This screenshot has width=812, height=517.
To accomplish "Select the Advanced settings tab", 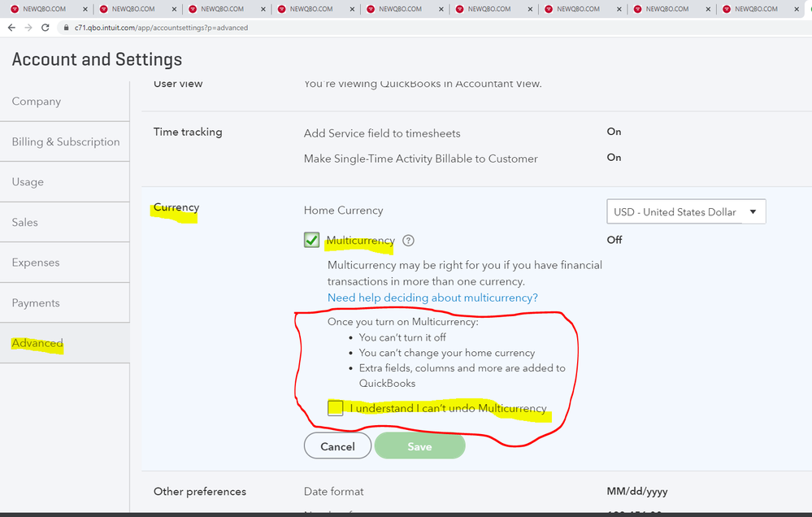I will 65,343.
